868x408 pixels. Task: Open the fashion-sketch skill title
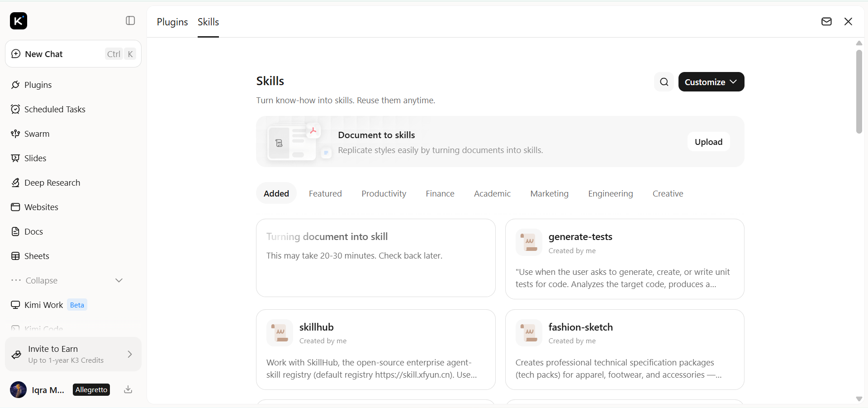click(581, 327)
